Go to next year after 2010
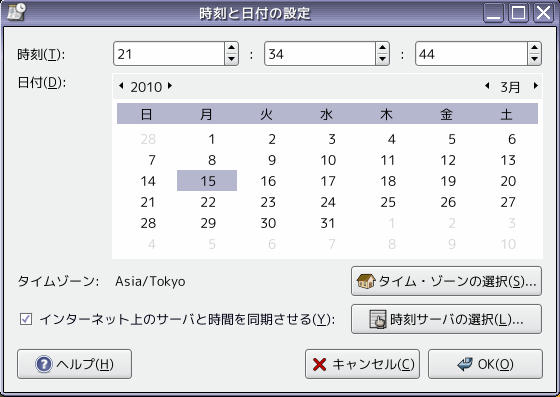This screenshot has height=397, width=560. 170,86
